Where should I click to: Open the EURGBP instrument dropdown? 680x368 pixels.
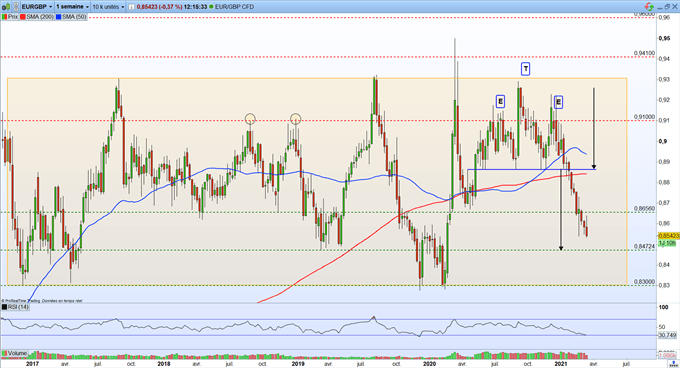click(37, 7)
